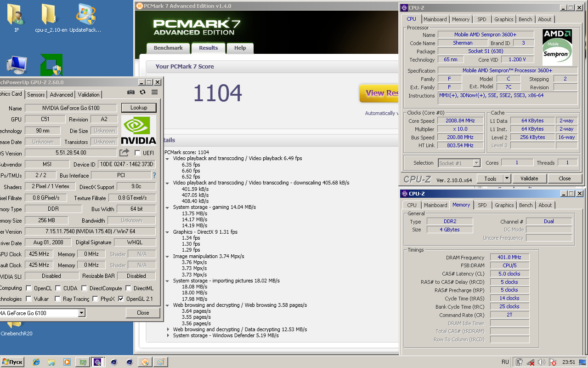This screenshot has width=588, height=368.
Task: Click the yellow View Results button in PCMark
Action: click(379, 93)
